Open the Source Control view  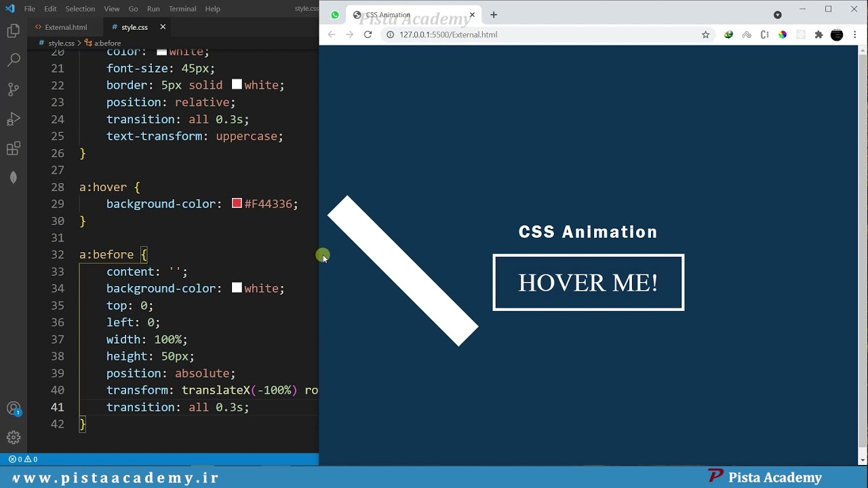(x=13, y=89)
